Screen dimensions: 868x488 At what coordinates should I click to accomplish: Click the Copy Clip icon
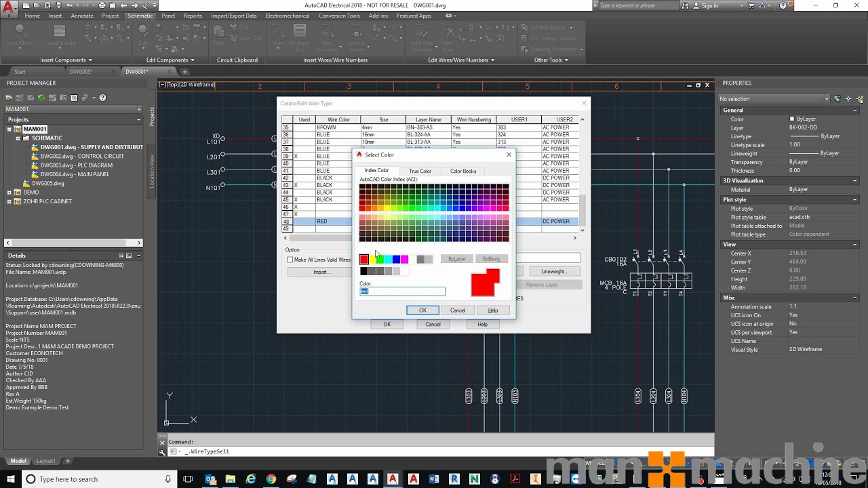point(246,38)
